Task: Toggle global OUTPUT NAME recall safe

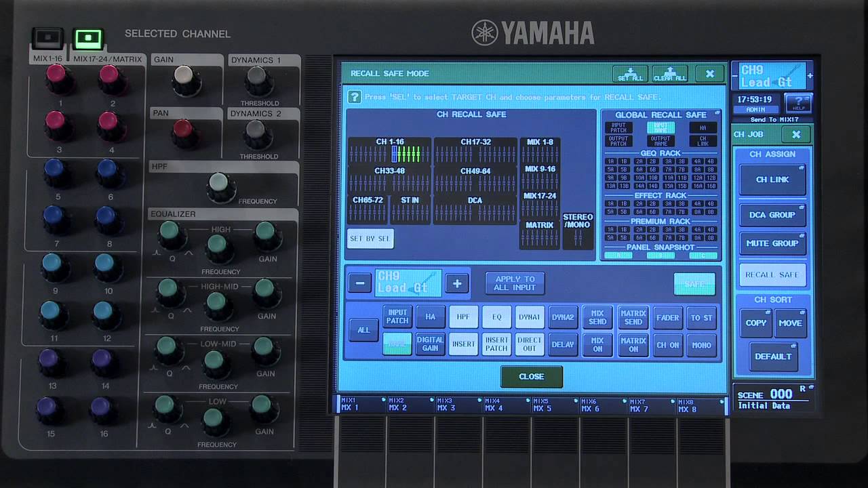Action: coord(660,141)
